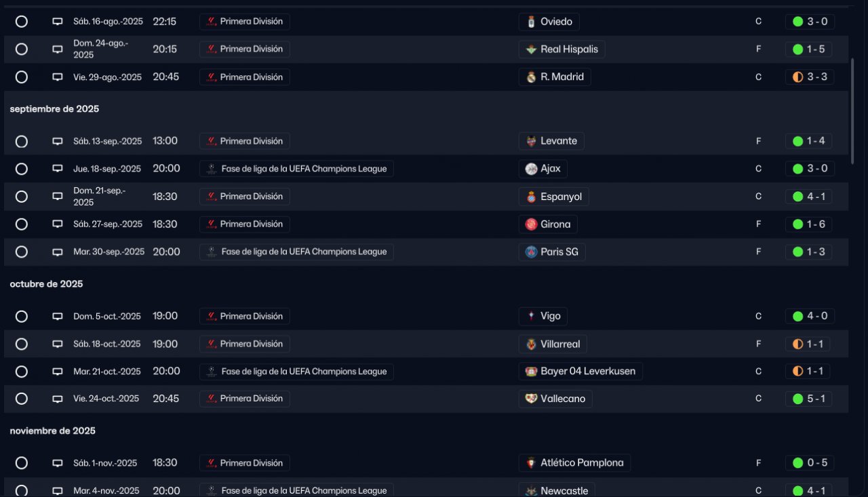Click the Ajax club crest icon

531,169
